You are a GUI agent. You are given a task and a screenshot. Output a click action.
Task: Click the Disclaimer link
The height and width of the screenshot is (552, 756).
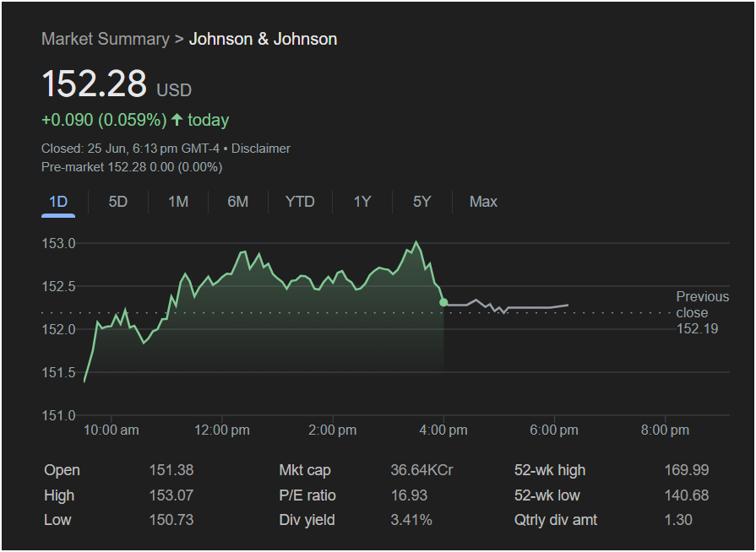(261, 149)
